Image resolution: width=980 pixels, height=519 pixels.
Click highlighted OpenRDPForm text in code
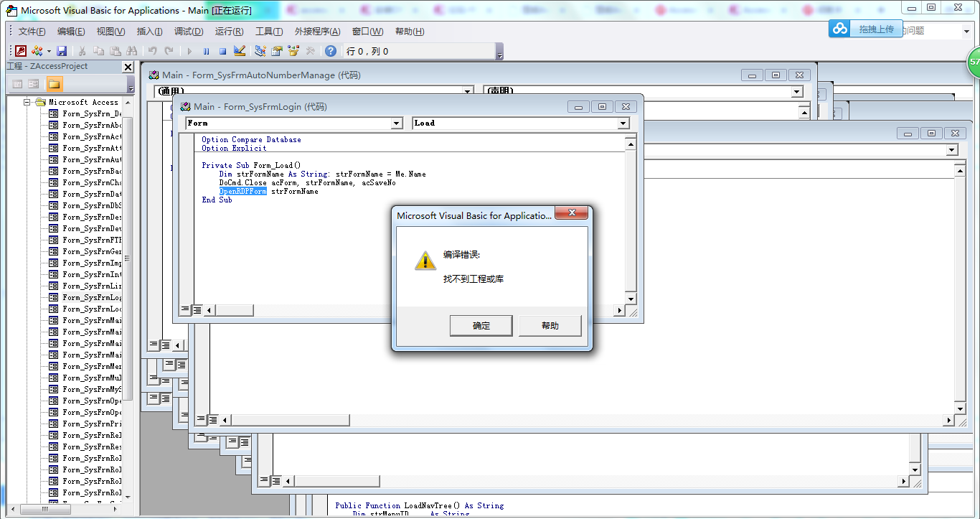pos(243,192)
